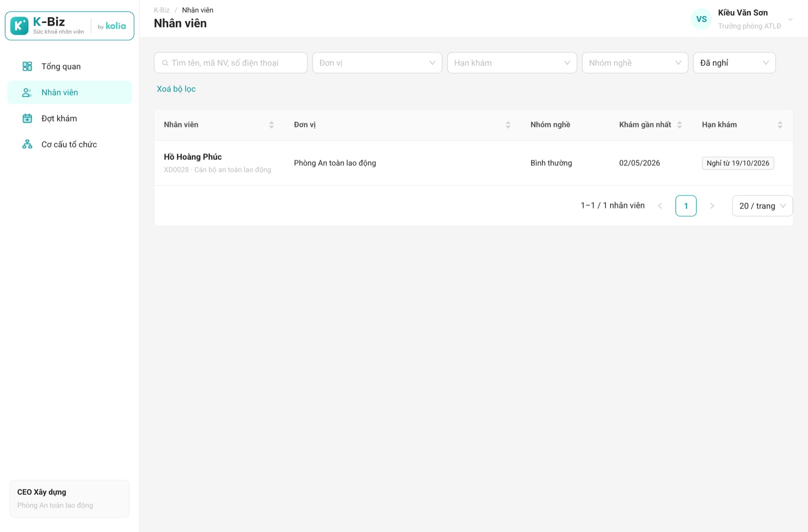Select page 1 button
Screen dimensions: 808x532
pyautogui.click(x=686, y=206)
